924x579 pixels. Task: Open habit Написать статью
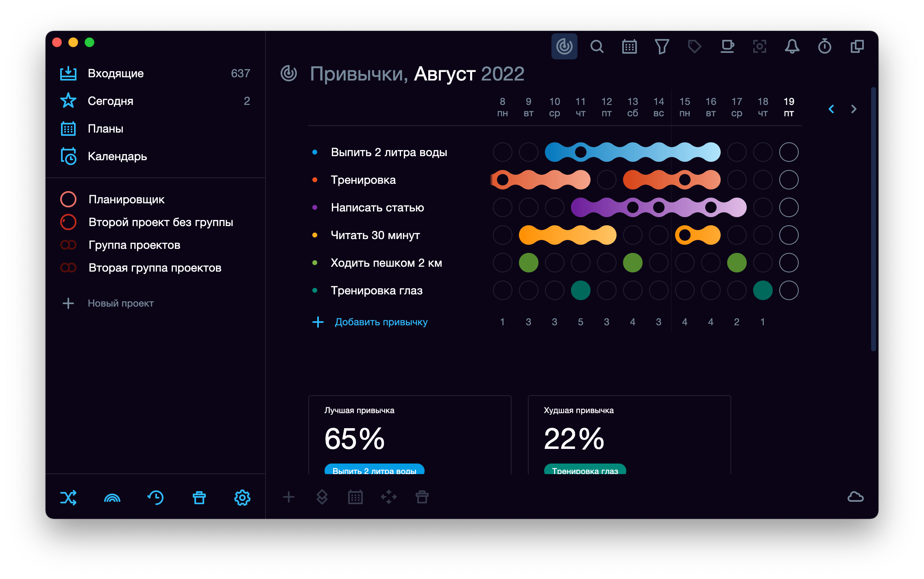pyautogui.click(x=377, y=207)
